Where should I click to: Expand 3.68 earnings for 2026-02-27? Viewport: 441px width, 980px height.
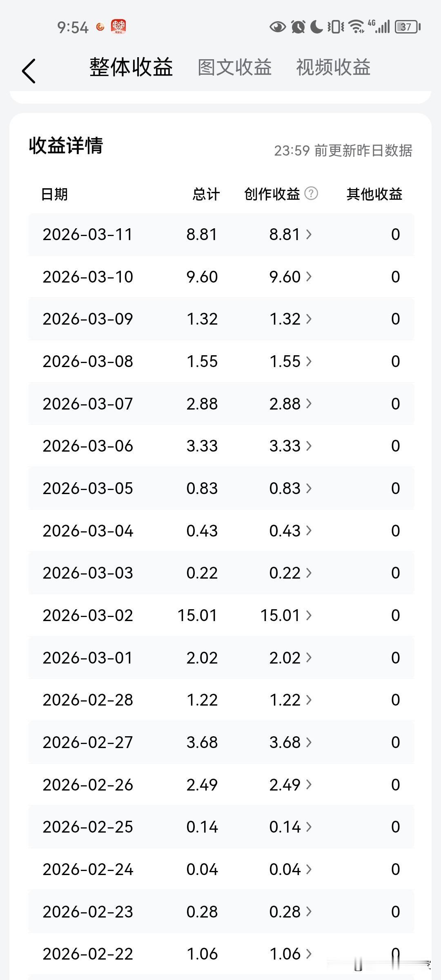pyautogui.click(x=290, y=742)
